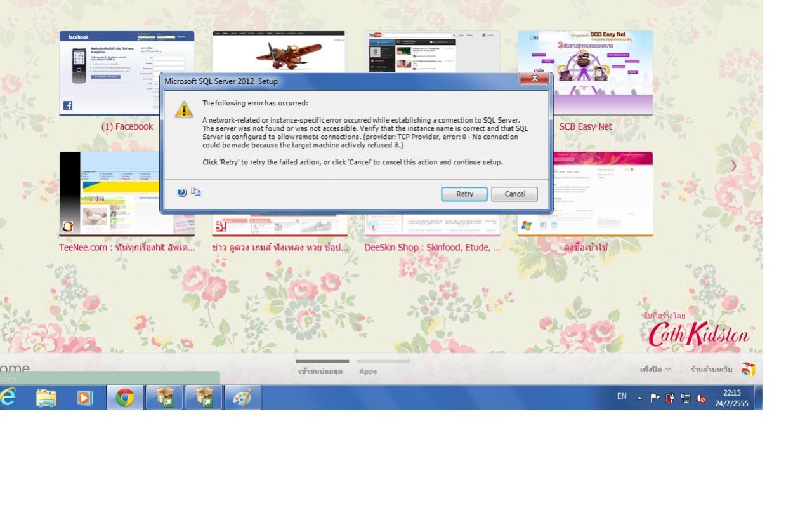Expand the "เพิ่งปิด" recently closed dropdown
Image resolution: width=812 pixels, height=508 pixels.
coord(655,370)
